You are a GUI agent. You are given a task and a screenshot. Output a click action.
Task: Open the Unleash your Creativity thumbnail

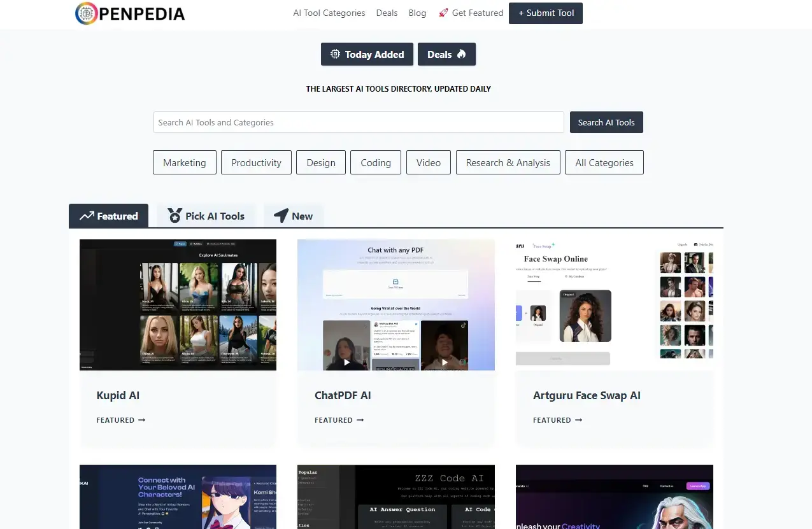(615, 497)
